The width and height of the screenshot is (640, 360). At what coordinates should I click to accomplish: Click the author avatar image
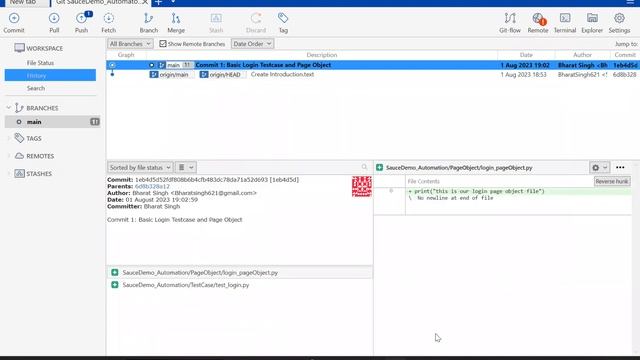tap(362, 187)
